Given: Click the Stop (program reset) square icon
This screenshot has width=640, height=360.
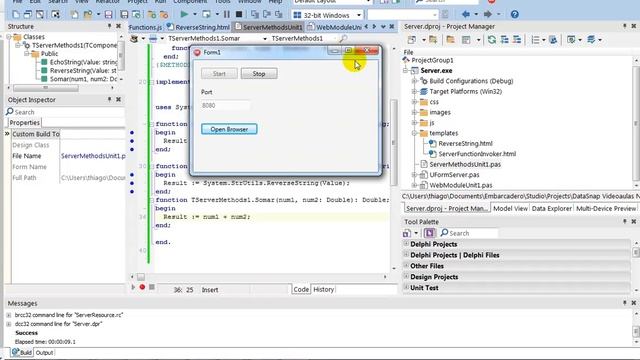Looking at the screenshot, I should point(239,15).
